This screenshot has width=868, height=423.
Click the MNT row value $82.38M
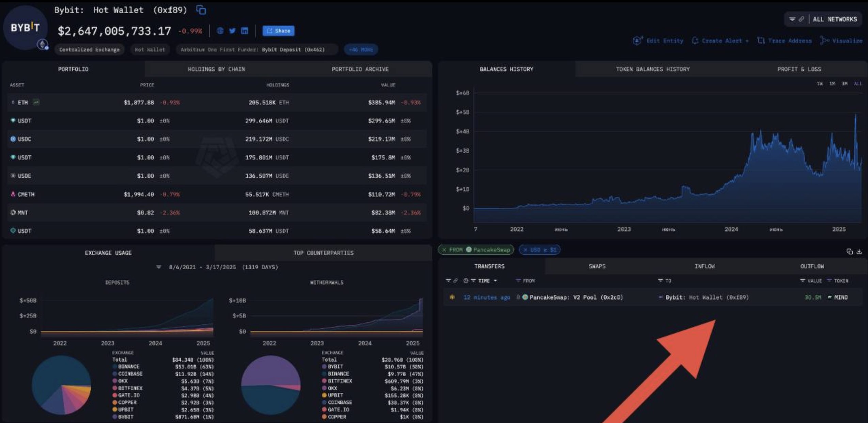point(383,213)
